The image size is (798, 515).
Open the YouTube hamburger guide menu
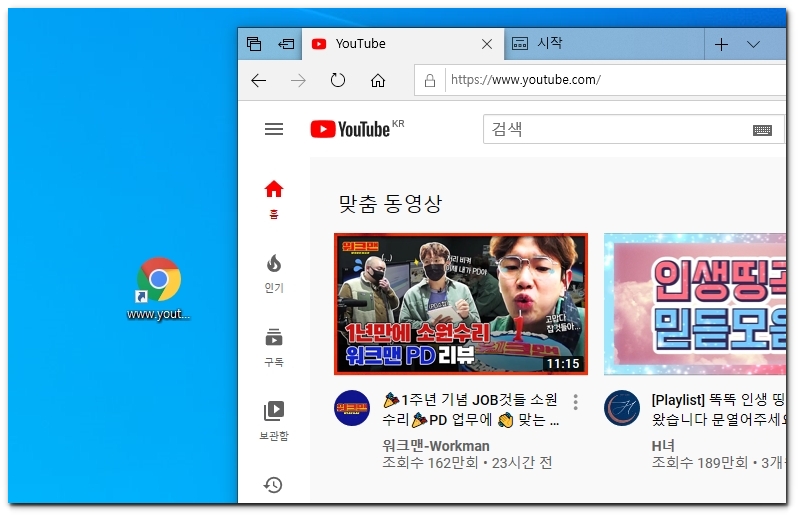[274, 129]
